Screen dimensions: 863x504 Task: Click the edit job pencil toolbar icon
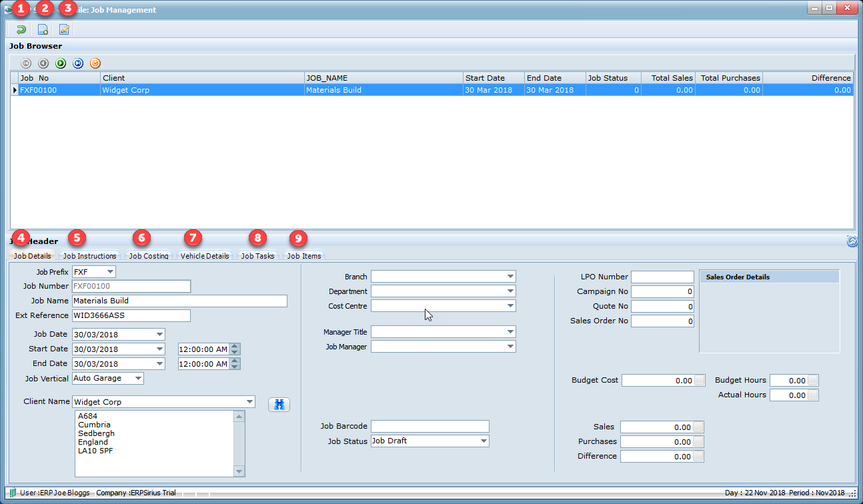click(x=64, y=29)
